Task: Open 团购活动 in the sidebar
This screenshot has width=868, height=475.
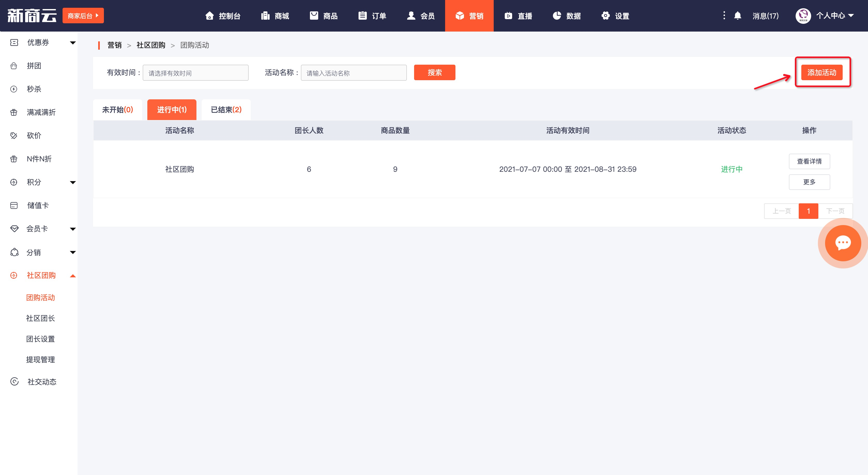Action: tap(40, 298)
